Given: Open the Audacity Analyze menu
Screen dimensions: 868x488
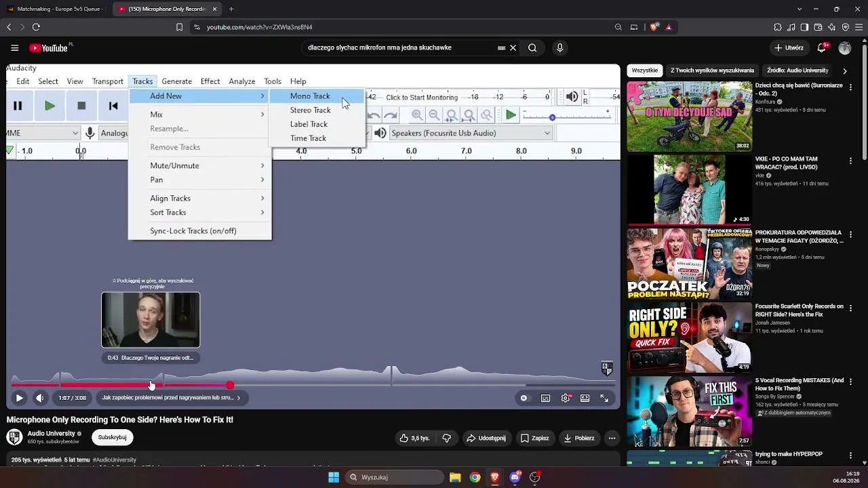Looking at the screenshot, I should pos(241,81).
